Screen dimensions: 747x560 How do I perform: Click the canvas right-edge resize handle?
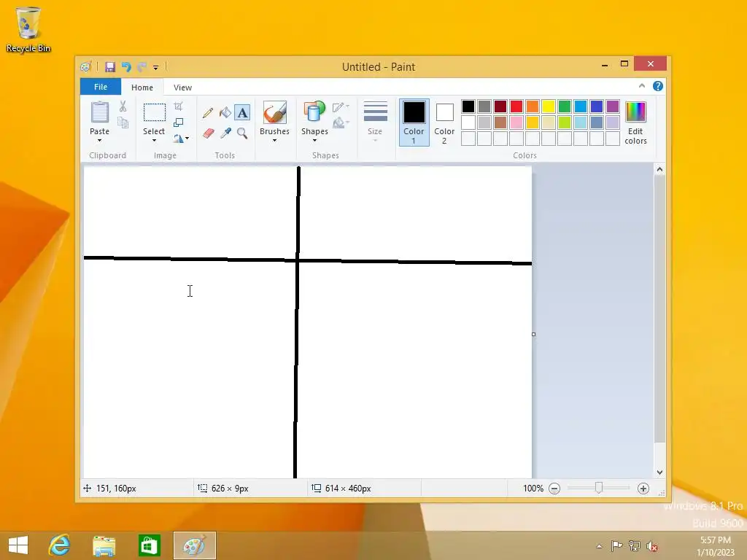533,334
